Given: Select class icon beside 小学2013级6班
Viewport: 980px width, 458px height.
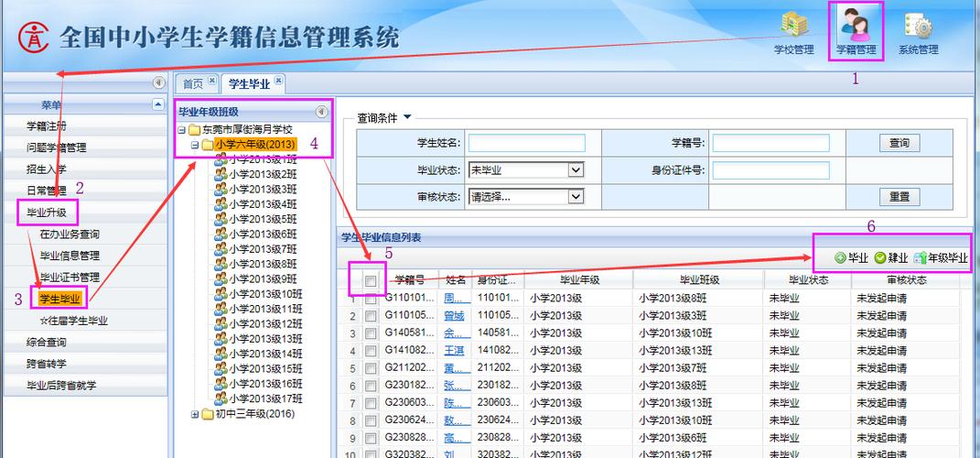Looking at the screenshot, I should click(221, 234).
